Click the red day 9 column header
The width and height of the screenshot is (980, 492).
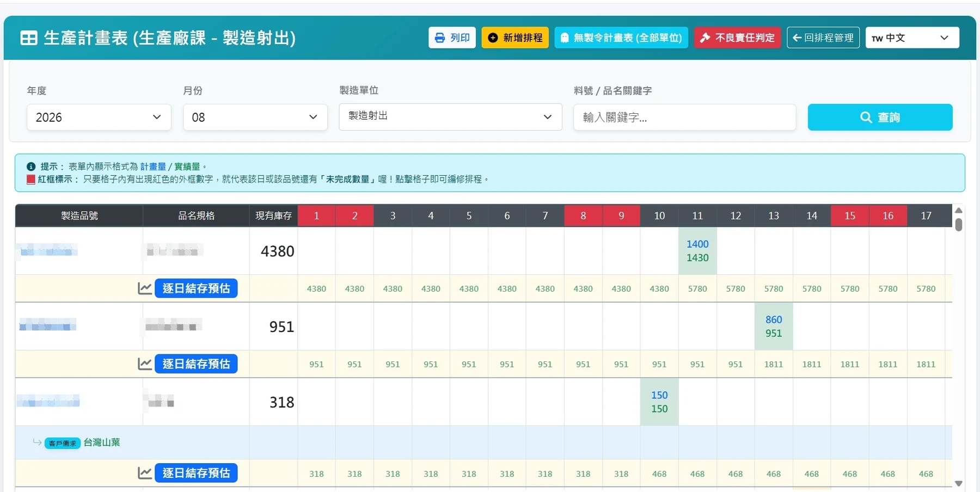pos(621,216)
